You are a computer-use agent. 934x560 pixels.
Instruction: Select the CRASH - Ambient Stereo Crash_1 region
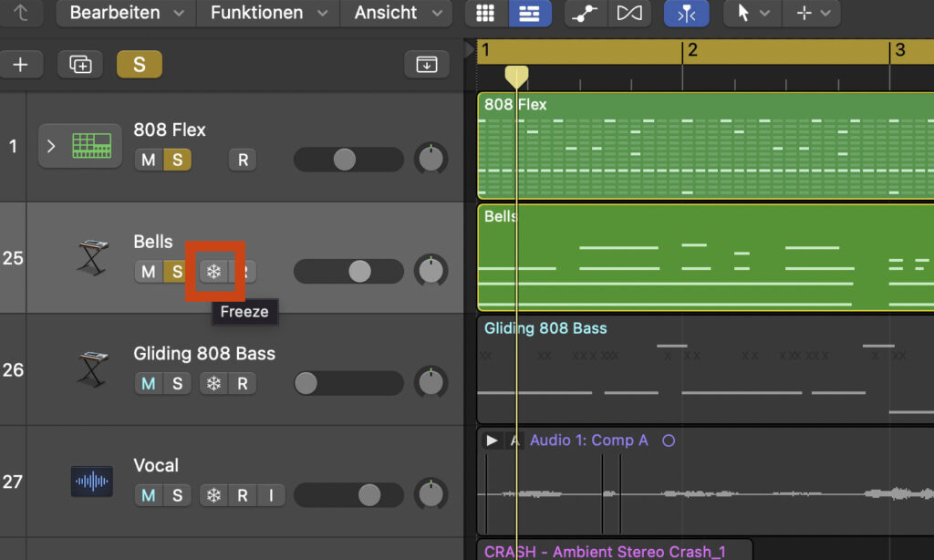615,550
